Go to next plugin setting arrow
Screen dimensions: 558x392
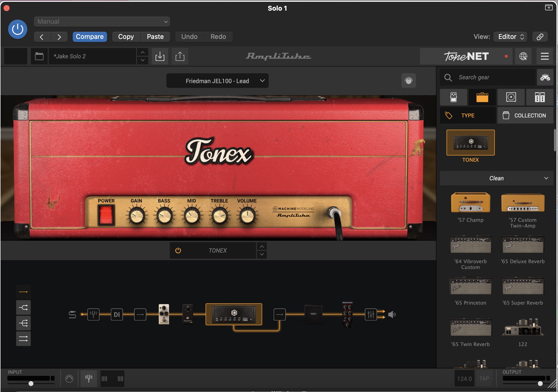pos(59,37)
